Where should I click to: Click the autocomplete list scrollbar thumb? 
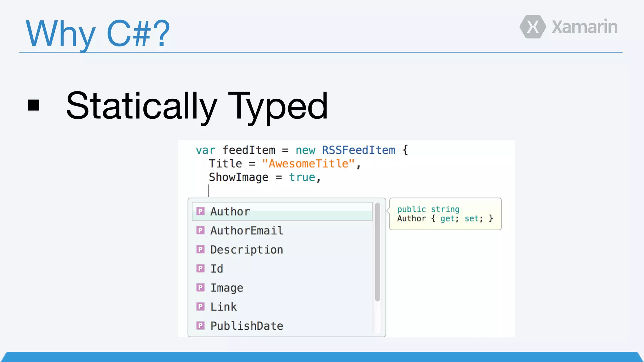tap(378, 252)
